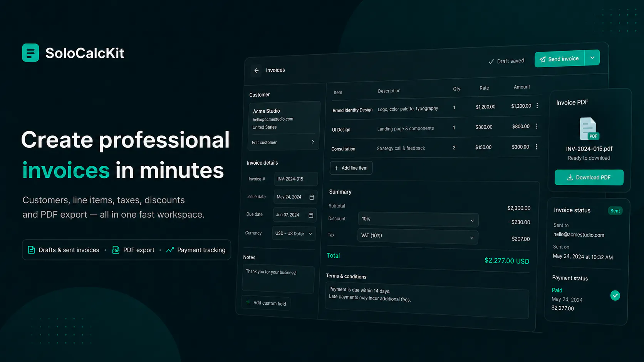
Task: Click the Consultation item cell
Action: (x=343, y=149)
